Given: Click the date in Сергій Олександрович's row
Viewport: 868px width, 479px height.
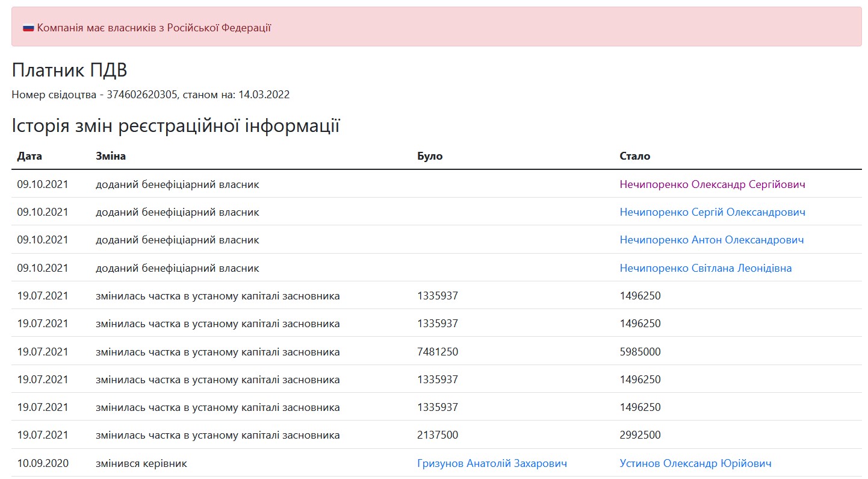Looking at the screenshot, I should [x=43, y=212].
